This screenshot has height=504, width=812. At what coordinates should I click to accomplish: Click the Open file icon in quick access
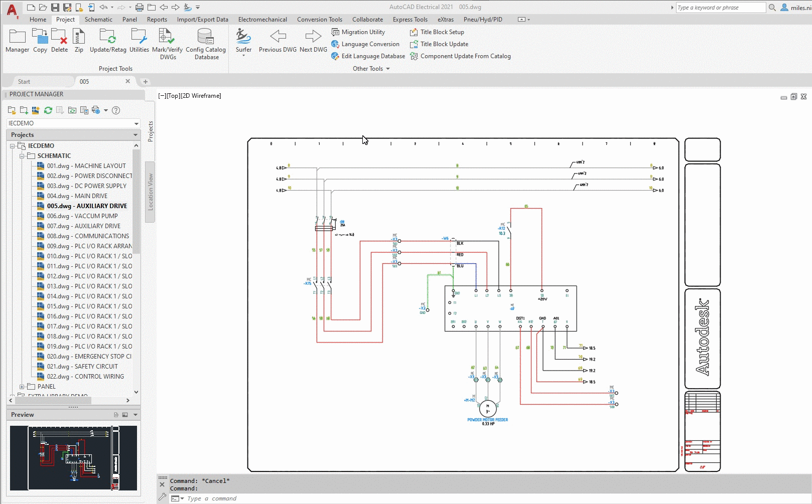coord(43,7)
